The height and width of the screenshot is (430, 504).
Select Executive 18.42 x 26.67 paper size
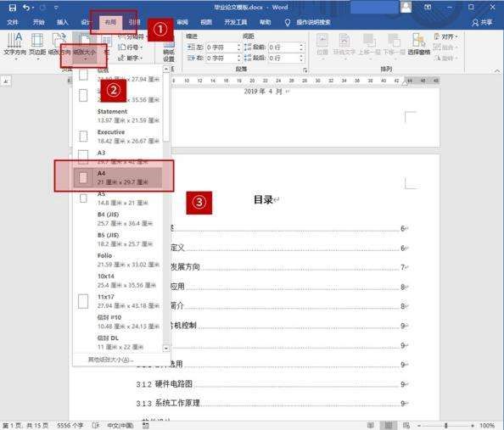point(118,137)
